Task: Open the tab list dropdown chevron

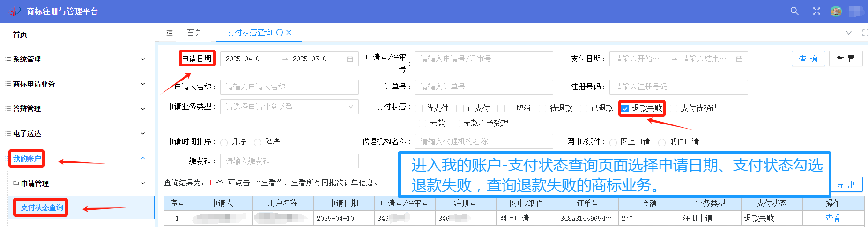Action: point(848,33)
